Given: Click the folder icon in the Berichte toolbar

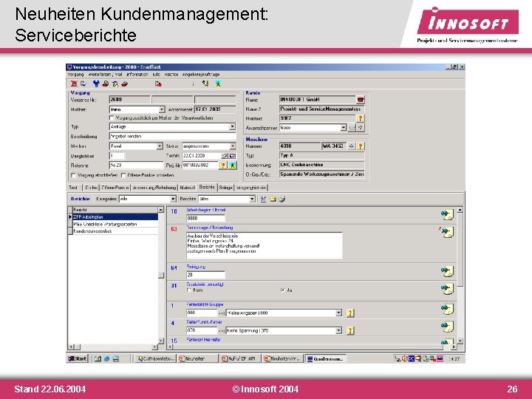Looking at the screenshot, I should click(273, 199).
